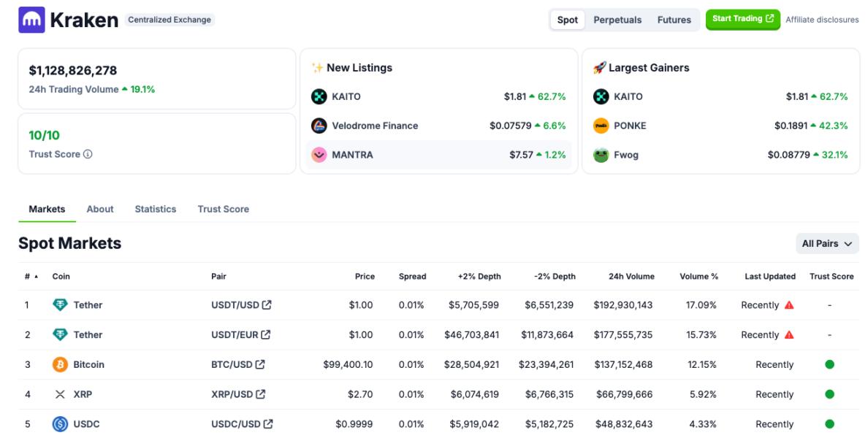Click the Bitcoin coin icon
868x438 pixels.
click(x=60, y=364)
